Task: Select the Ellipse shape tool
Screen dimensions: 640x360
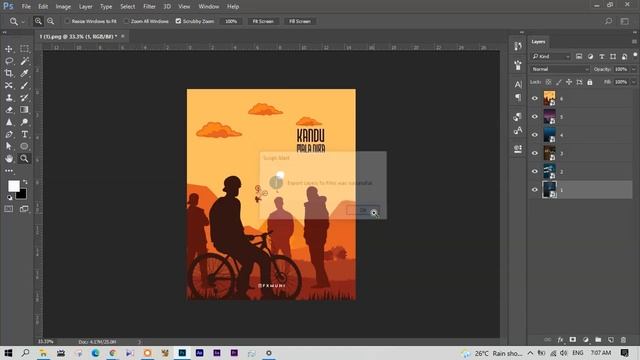Action: pyautogui.click(x=24, y=146)
